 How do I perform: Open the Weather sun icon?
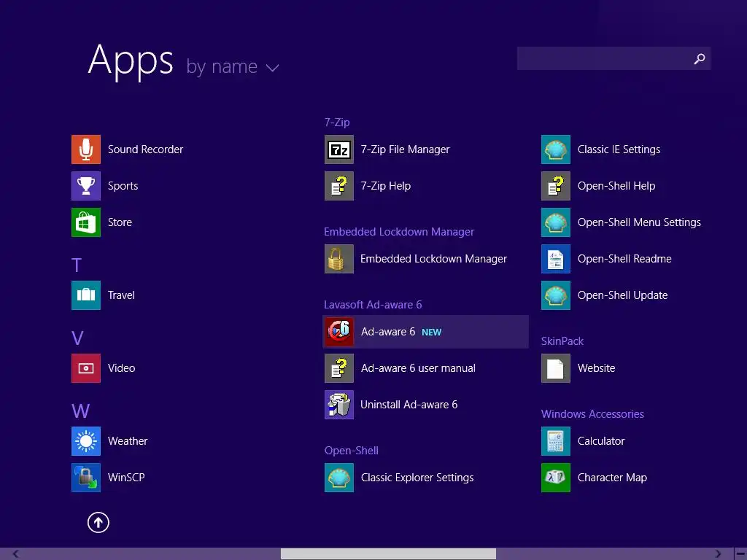(86, 441)
